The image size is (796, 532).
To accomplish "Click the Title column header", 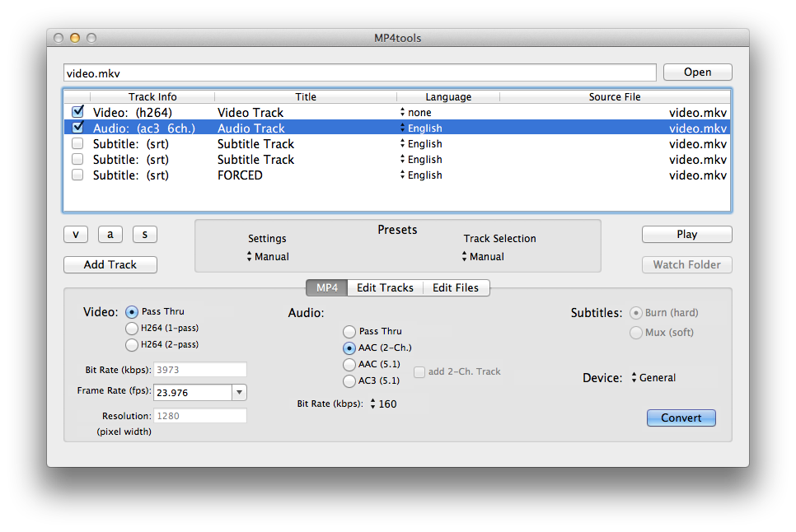I will click(x=306, y=96).
